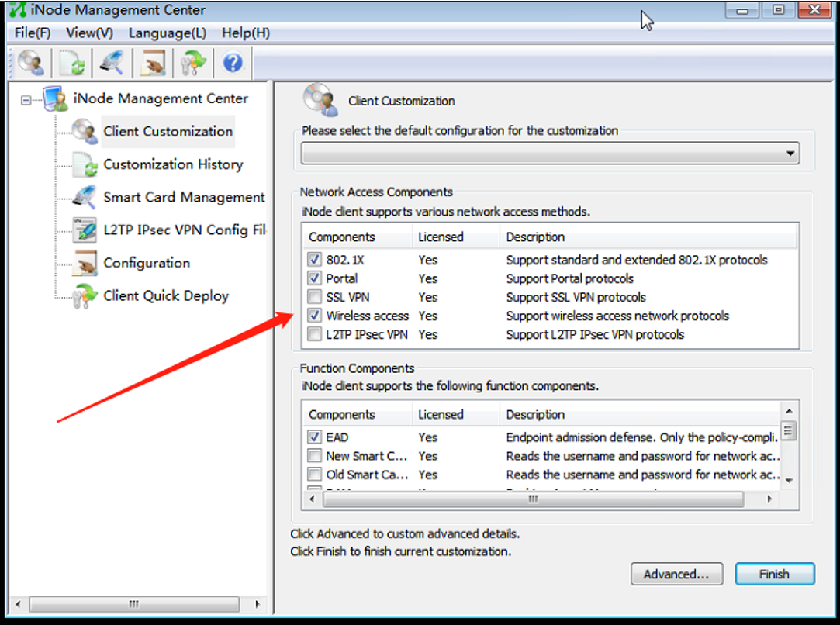Viewport: 840px width, 625px height.
Task: Click the Smart Card Management tree node icon
Action: [84, 197]
